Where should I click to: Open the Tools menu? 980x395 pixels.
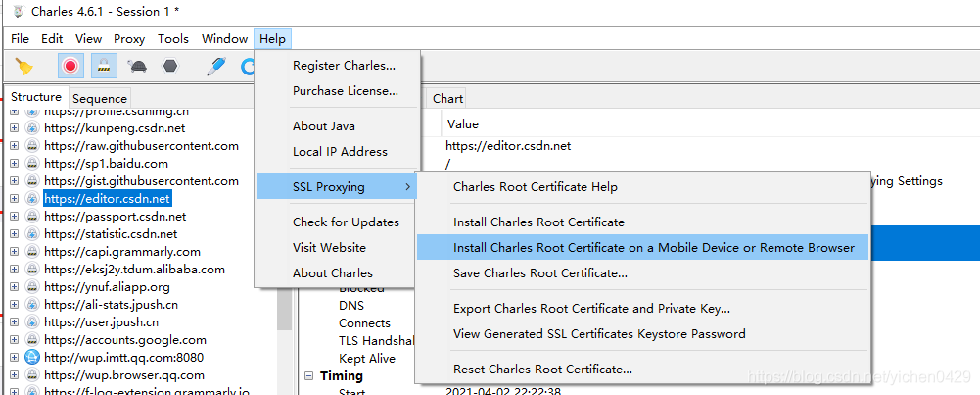pyautogui.click(x=173, y=39)
